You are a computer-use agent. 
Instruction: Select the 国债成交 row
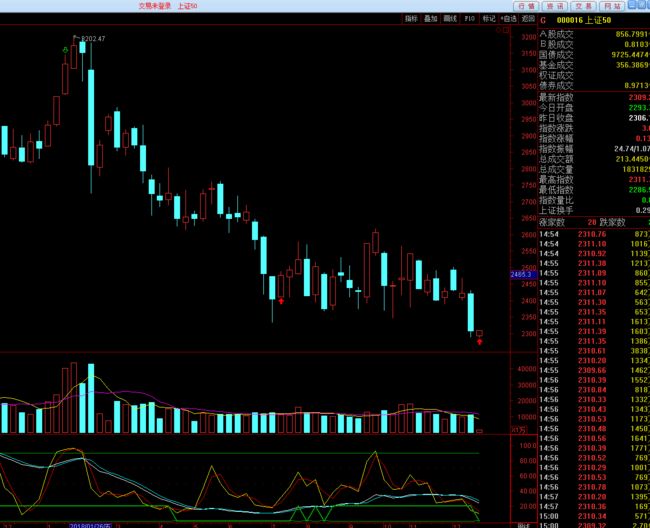coord(594,55)
